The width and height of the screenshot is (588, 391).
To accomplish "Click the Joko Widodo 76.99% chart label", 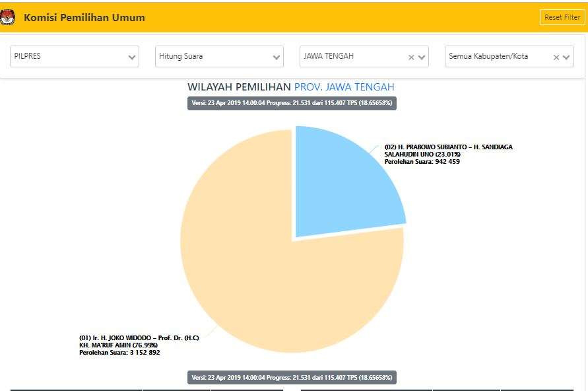I will click(139, 345).
